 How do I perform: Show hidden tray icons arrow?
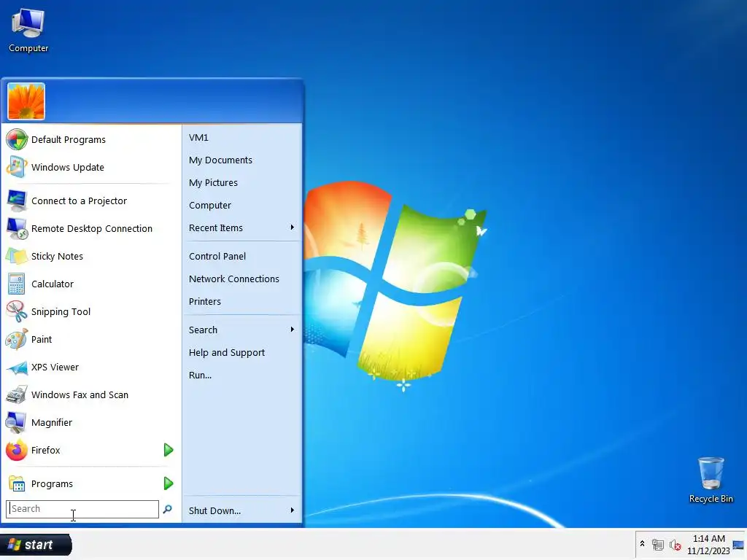pos(642,544)
